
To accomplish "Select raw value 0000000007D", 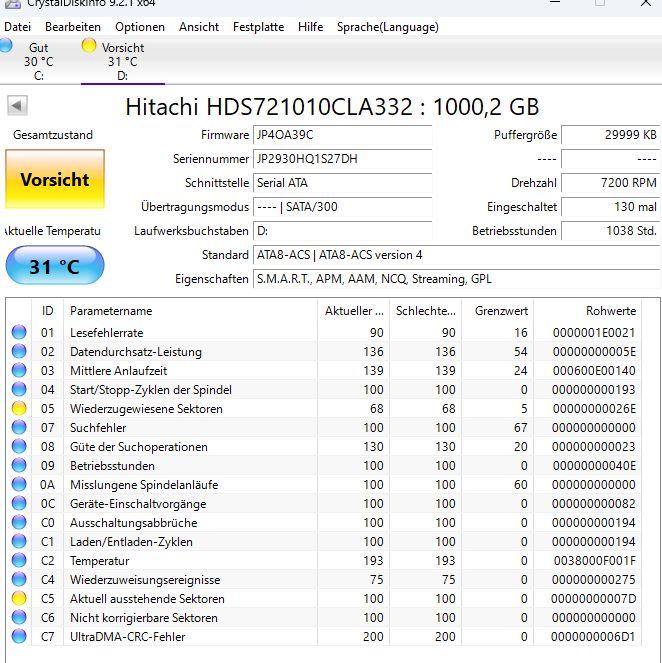I will point(594,599).
